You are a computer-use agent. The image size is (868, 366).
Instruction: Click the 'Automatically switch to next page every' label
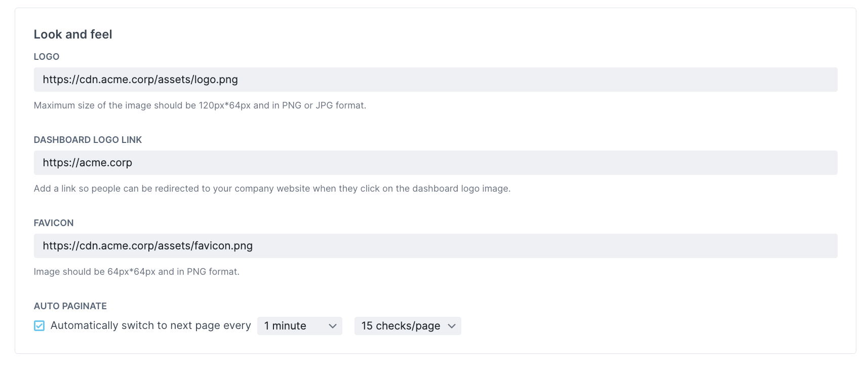coord(150,326)
